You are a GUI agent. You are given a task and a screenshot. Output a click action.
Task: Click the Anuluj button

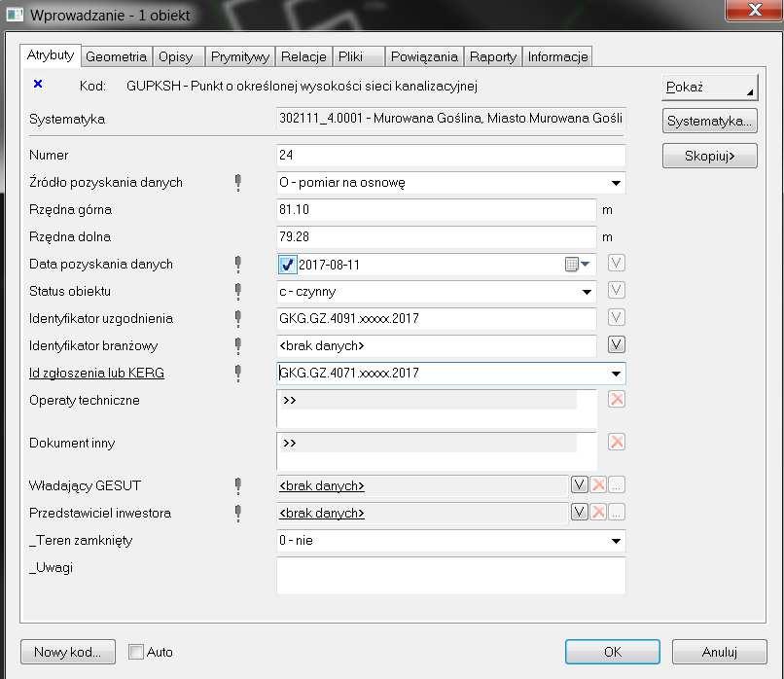tap(720, 652)
